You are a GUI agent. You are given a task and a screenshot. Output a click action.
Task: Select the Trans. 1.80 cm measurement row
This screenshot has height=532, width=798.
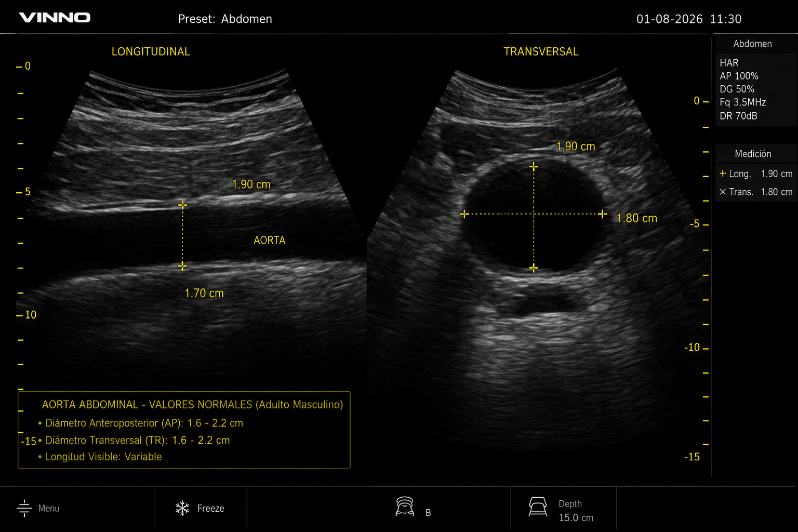756,192
